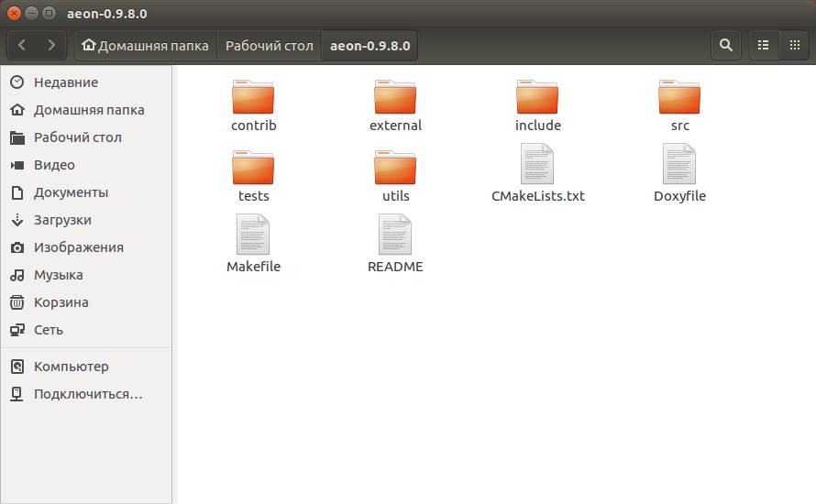
Task: Click the download arrow icon beside Загрузки
Action: coord(17,220)
